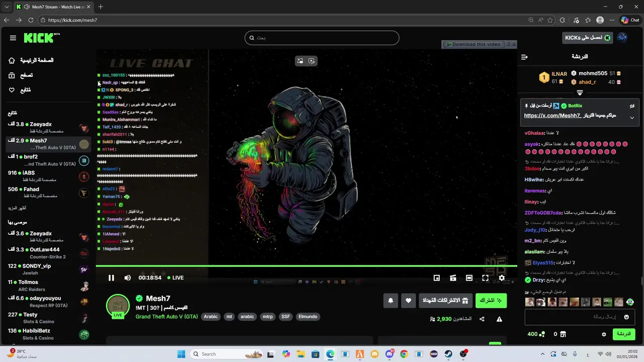Open mini player mode
The image size is (644, 362).
[x=437, y=278]
